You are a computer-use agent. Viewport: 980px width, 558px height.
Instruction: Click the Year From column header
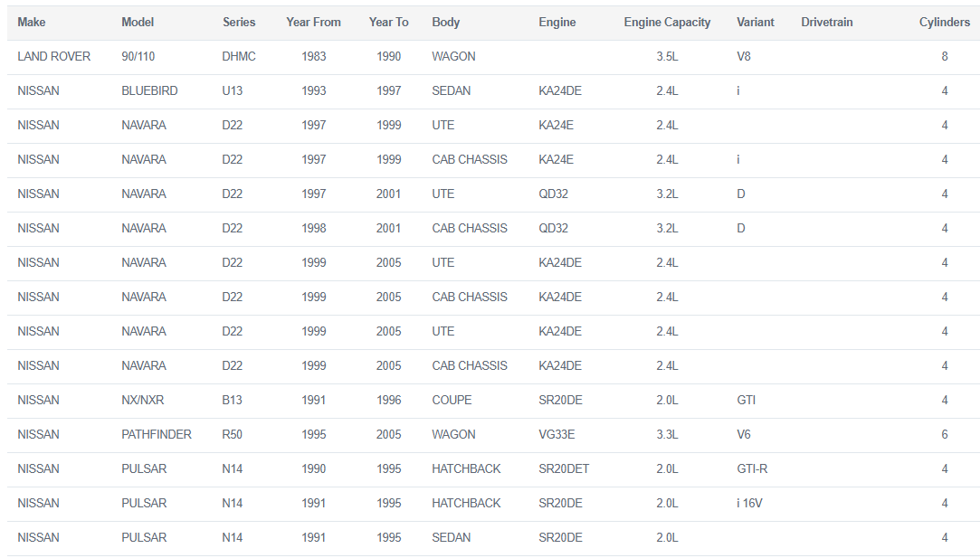(x=314, y=22)
